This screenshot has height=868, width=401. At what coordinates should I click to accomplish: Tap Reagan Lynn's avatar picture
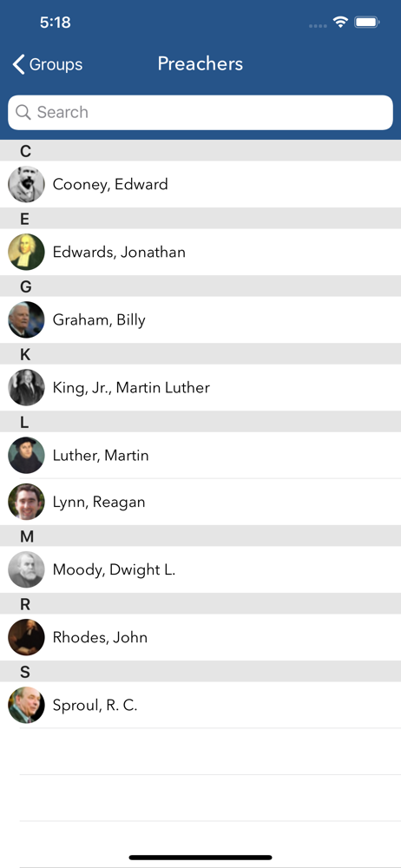(x=26, y=502)
